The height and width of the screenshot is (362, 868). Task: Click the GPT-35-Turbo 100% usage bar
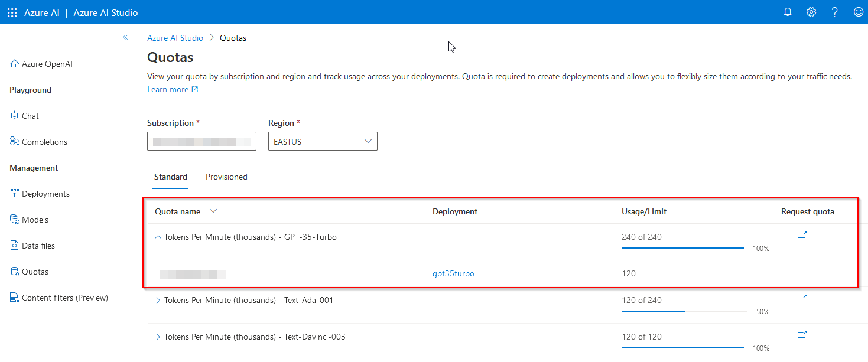[x=682, y=248]
